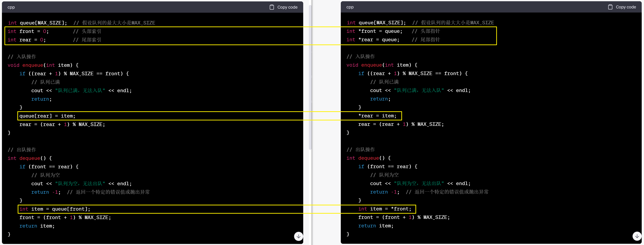This screenshot has height=245, width=644.
Task: Click 'return -1;' line in left block
Action: click(46, 192)
